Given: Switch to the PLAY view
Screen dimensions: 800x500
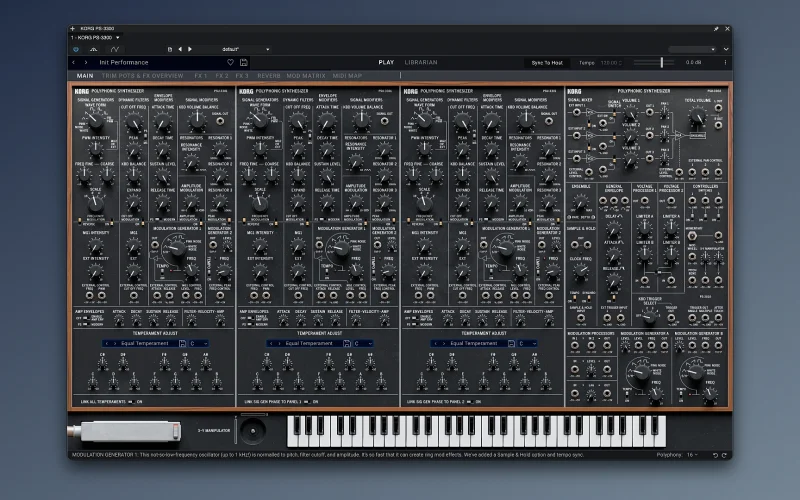Looking at the screenshot, I should tap(386, 62).
